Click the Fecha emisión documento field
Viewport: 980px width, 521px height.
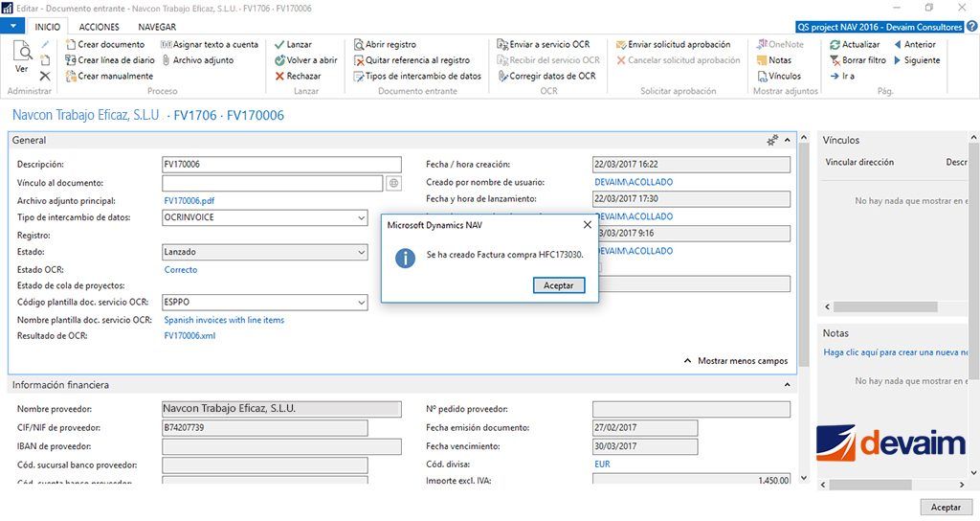click(645, 428)
